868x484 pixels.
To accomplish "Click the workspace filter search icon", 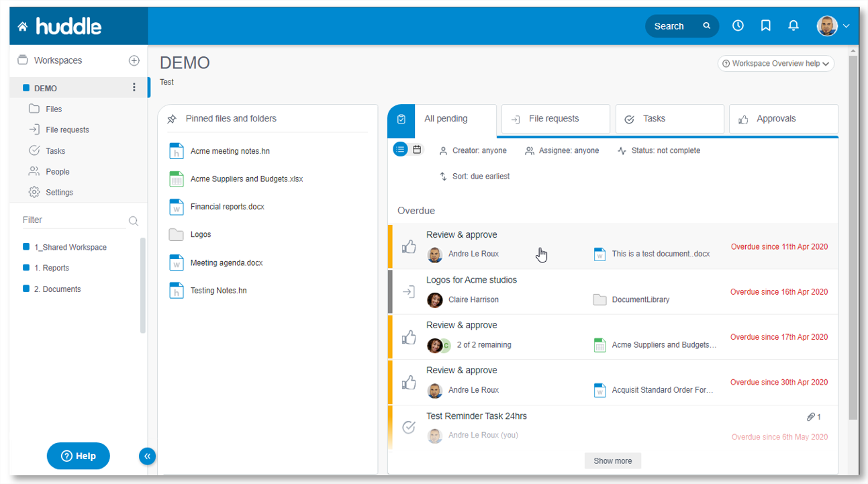I will coord(134,221).
